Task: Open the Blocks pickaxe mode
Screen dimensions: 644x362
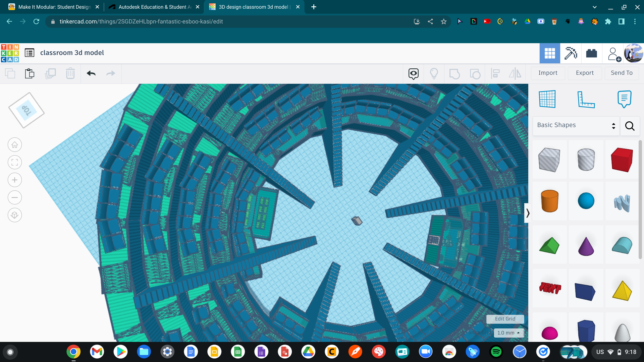Action: tap(571, 53)
